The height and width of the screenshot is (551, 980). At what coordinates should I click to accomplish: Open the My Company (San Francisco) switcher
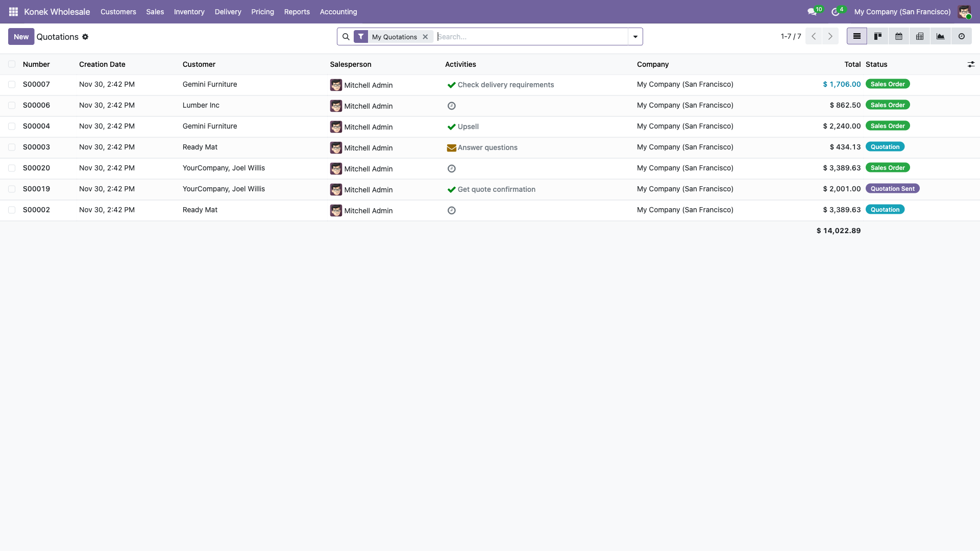coord(902,12)
